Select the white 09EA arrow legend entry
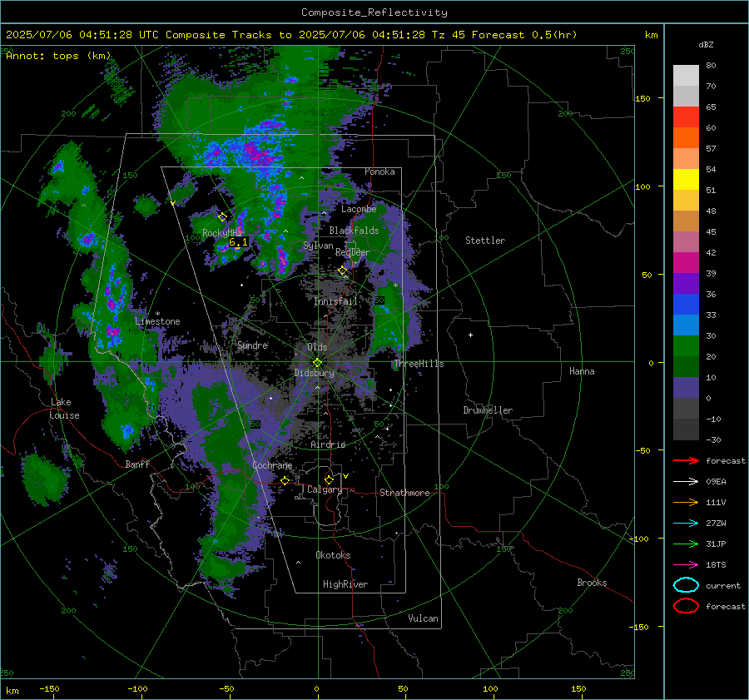The width and height of the screenshot is (749, 700). click(x=686, y=481)
